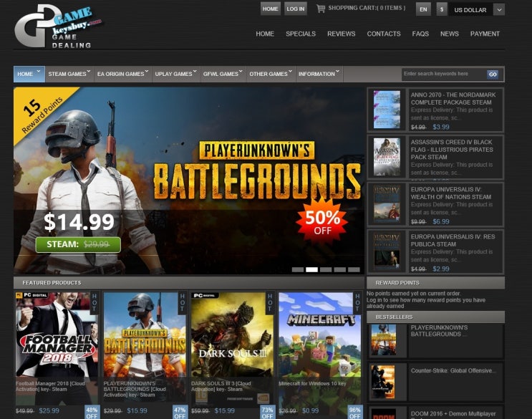Click the GO search button
Image resolution: width=532 pixels, height=419 pixels.
point(493,74)
